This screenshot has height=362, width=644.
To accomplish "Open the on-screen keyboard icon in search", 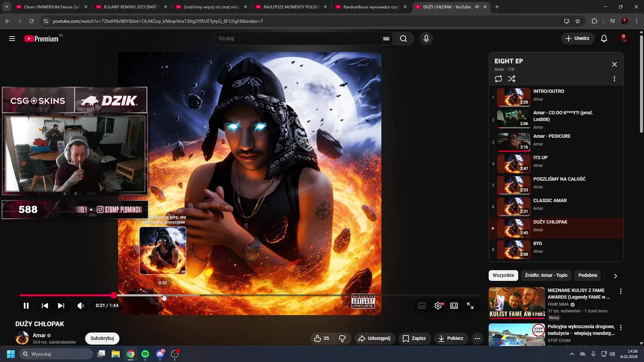I will [x=386, y=39].
